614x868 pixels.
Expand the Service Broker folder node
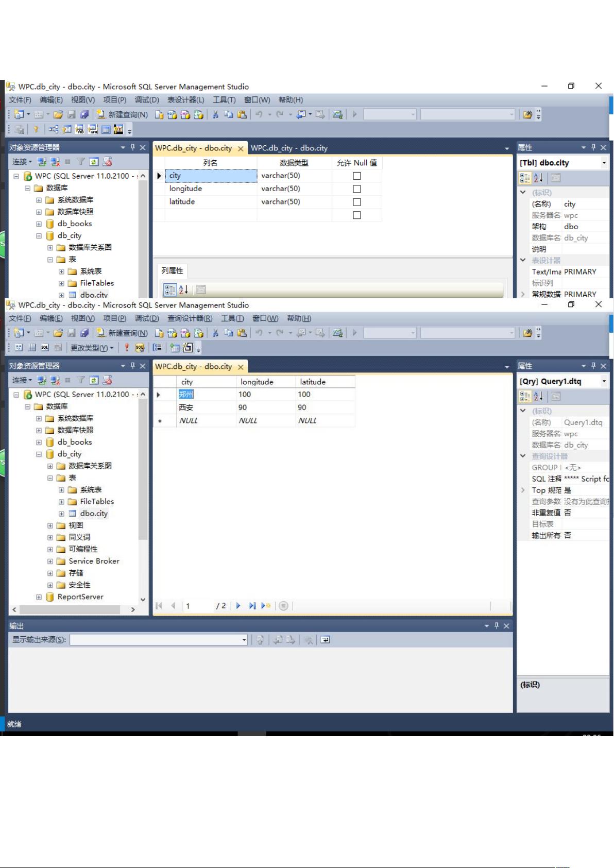[x=50, y=561]
